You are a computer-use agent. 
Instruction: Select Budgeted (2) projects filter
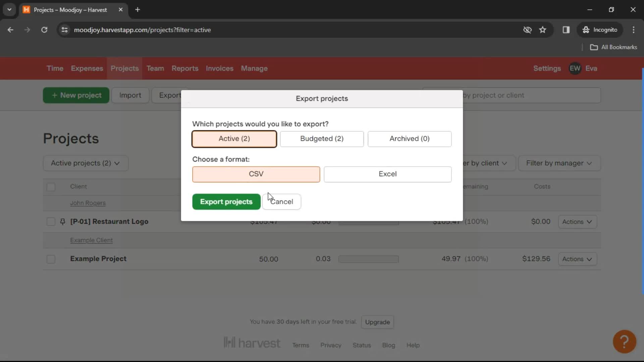322,138
